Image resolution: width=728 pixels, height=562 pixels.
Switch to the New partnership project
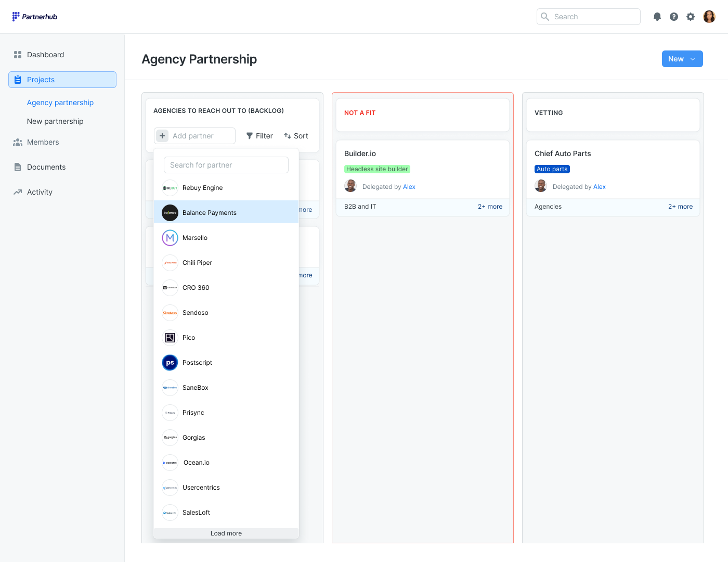point(55,121)
